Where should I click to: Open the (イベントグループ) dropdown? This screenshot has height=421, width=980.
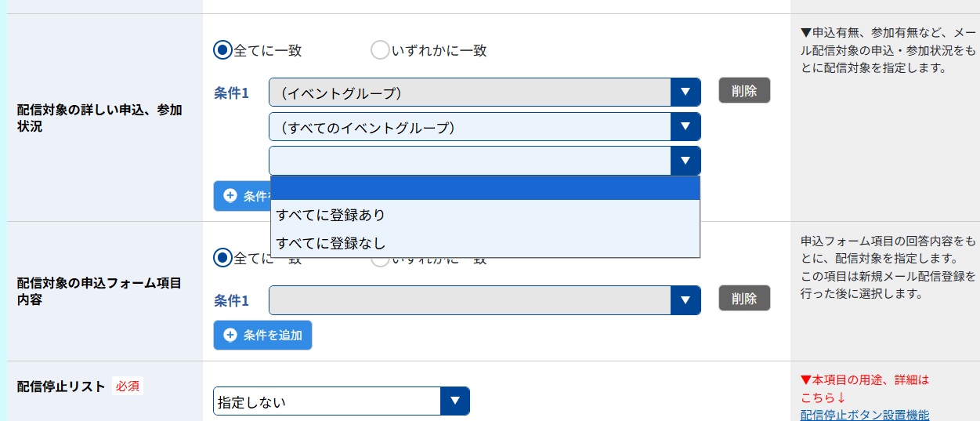484,92
